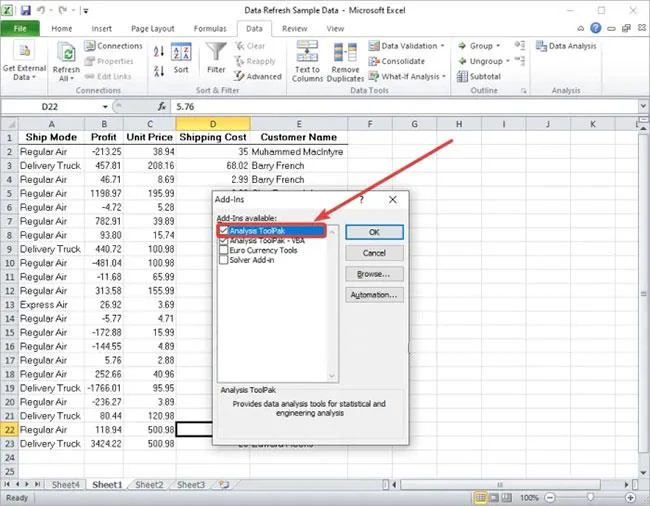Open the Page Layout tab

pyautogui.click(x=153, y=28)
